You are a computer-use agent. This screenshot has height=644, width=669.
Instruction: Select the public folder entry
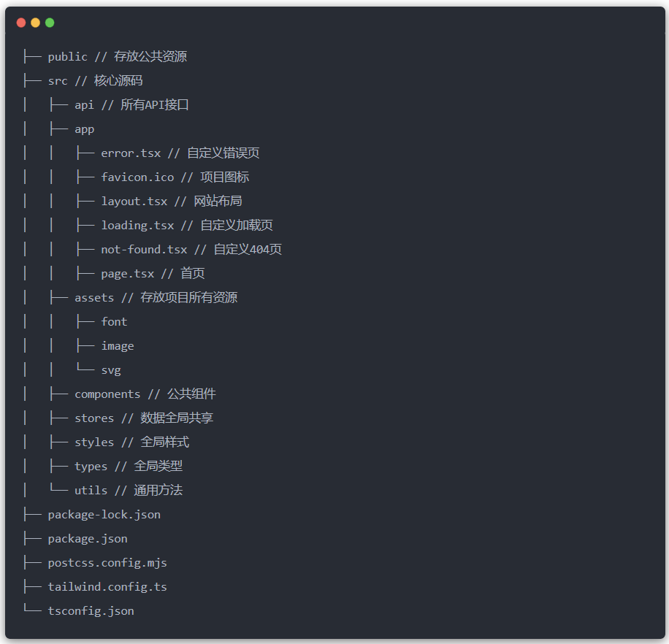67,57
